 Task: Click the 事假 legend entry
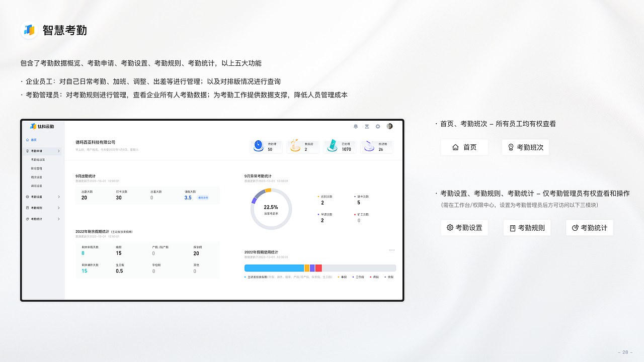[343, 277]
